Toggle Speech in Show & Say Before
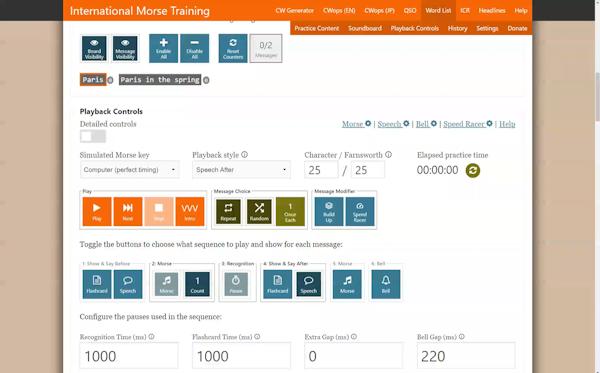 128,284
